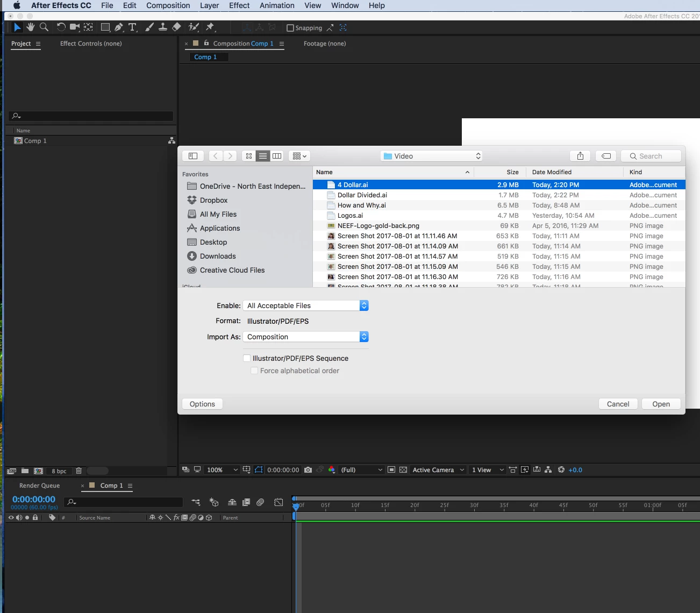Open the item grouping dropdown in file dialog
The width and height of the screenshot is (700, 613).
pos(299,156)
